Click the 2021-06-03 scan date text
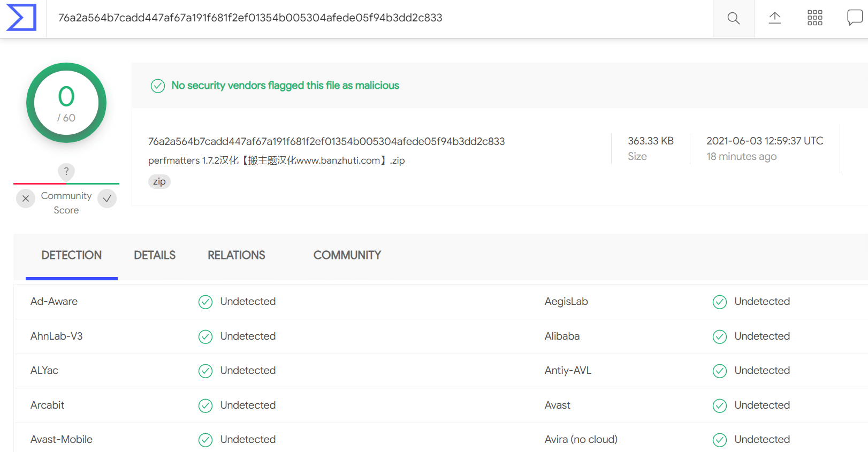The image size is (868, 452). [x=765, y=141]
